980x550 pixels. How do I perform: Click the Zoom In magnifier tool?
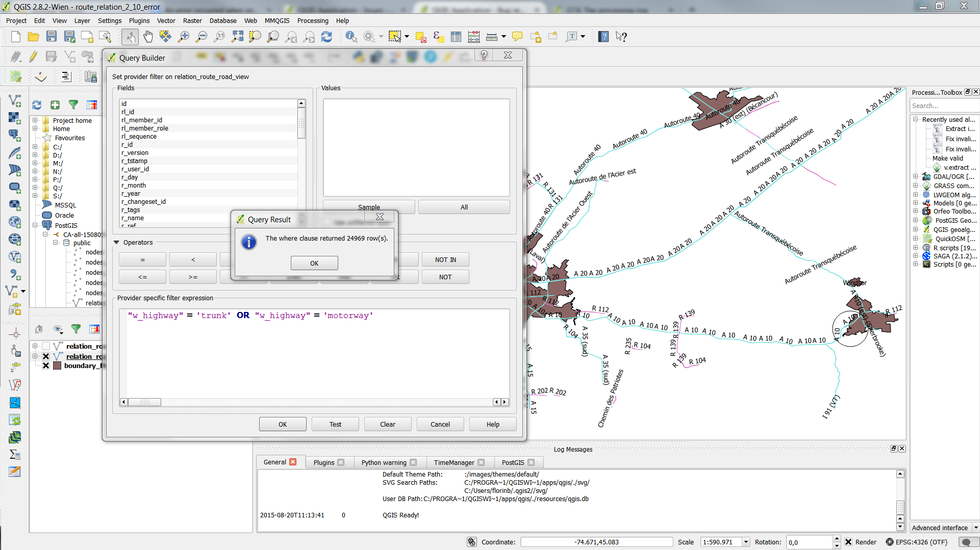[184, 37]
